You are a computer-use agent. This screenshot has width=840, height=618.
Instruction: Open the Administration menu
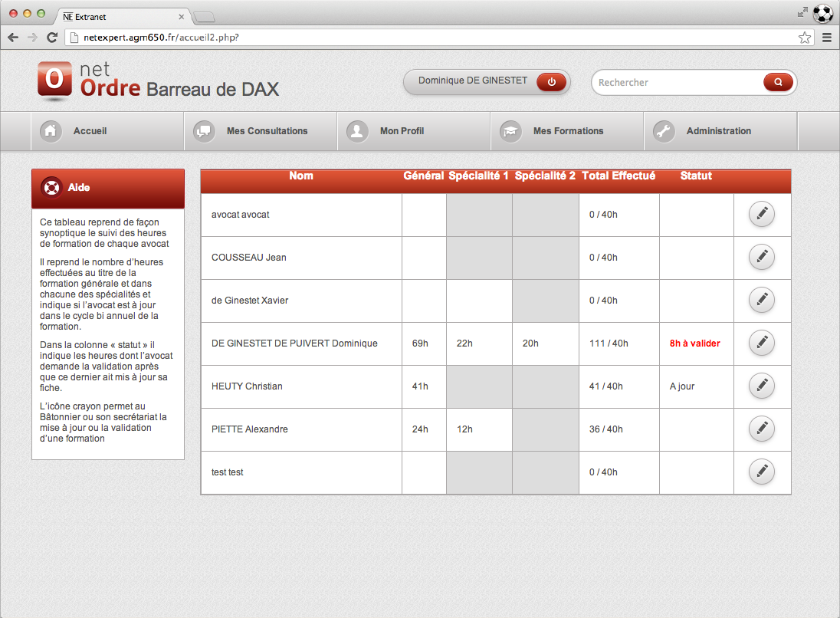[x=718, y=131]
